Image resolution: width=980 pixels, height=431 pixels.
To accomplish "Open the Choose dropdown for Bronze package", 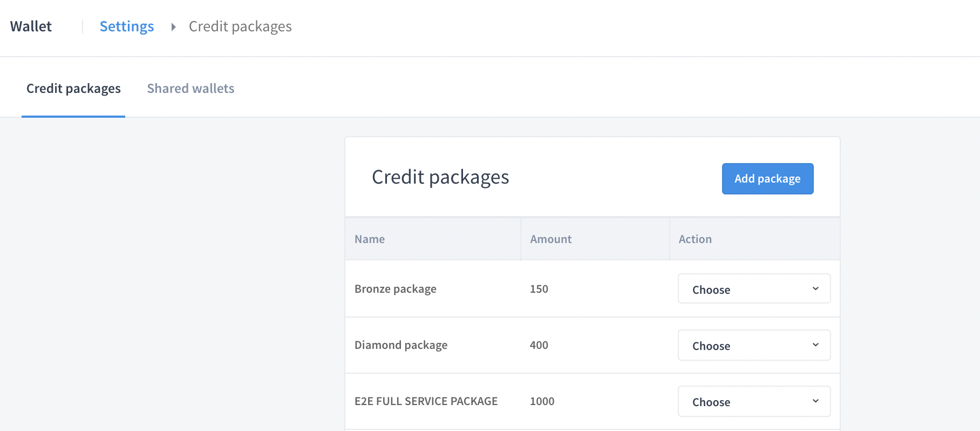I will tap(754, 289).
